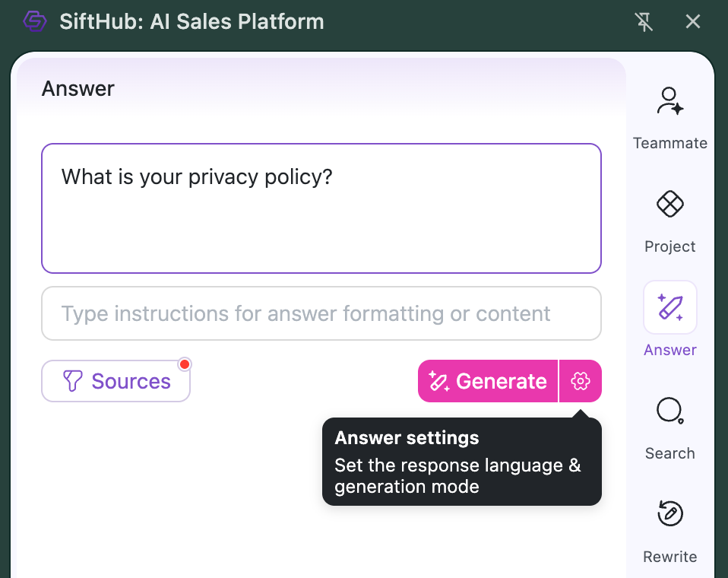Click the answer formatting instructions field
The width and height of the screenshot is (728, 578).
click(x=321, y=313)
